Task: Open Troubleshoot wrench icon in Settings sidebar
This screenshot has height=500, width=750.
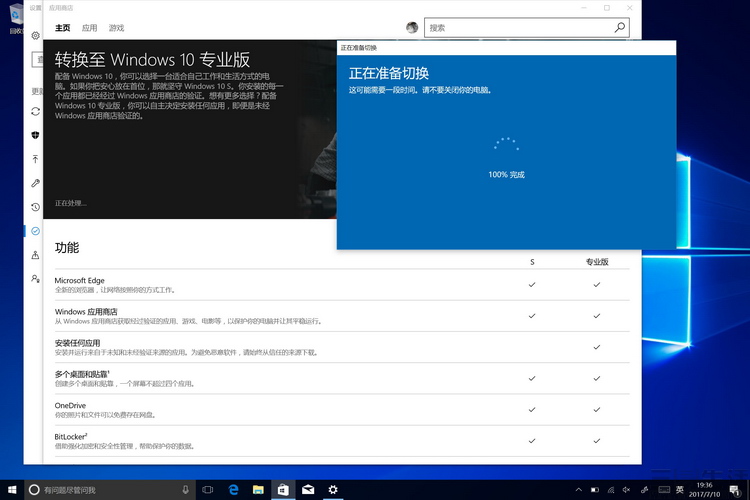Action: click(x=35, y=183)
